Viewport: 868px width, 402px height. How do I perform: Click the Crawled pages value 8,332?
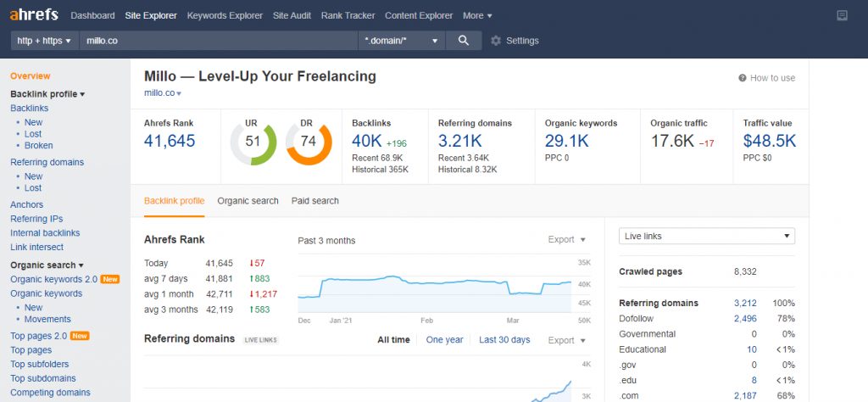[745, 272]
